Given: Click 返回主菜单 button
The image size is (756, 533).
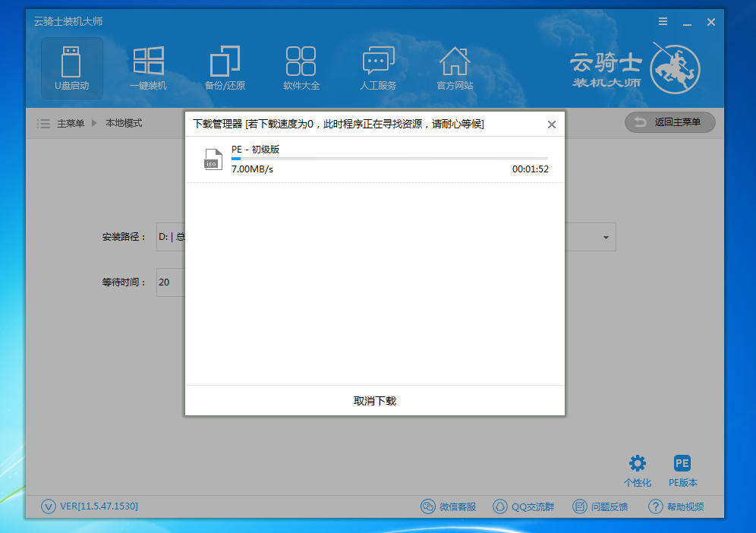Looking at the screenshot, I should click(x=669, y=122).
